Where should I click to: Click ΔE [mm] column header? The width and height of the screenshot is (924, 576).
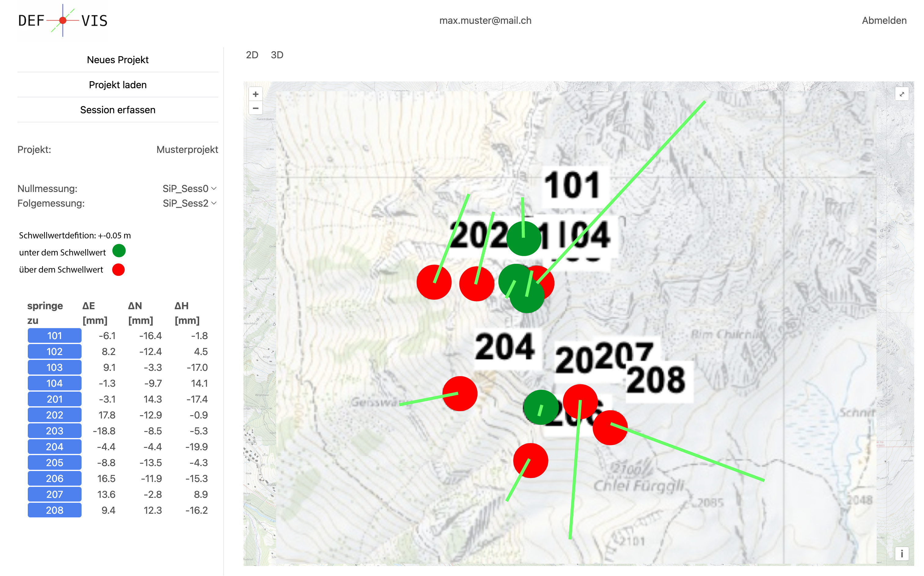(94, 313)
